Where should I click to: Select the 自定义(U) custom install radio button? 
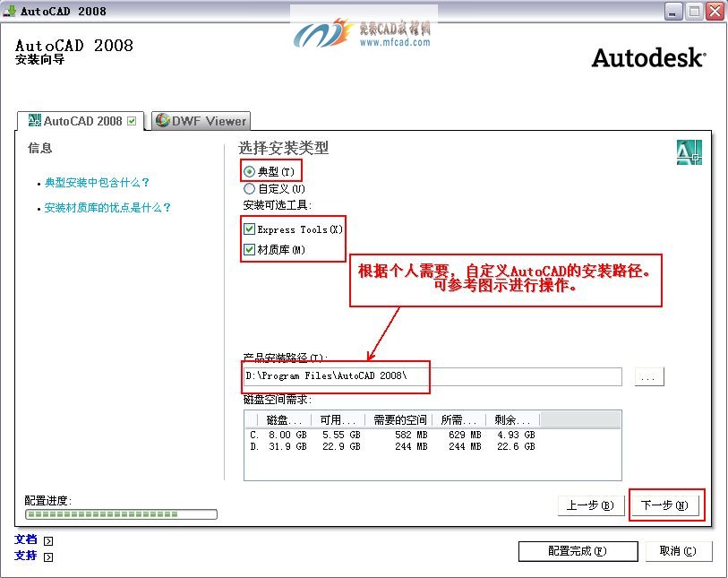point(249,189)
